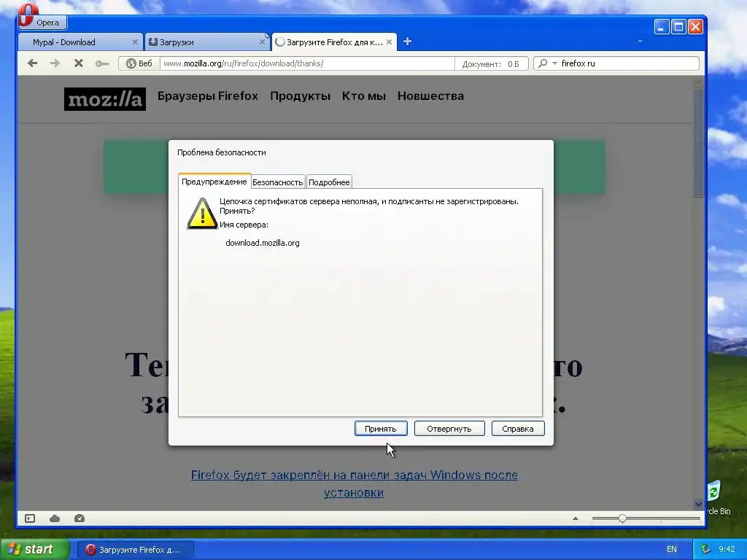Open the search engine dropdown arrow
Viewport: 747px width, 560px height.
pyautogui.click(x=554, y=63)
